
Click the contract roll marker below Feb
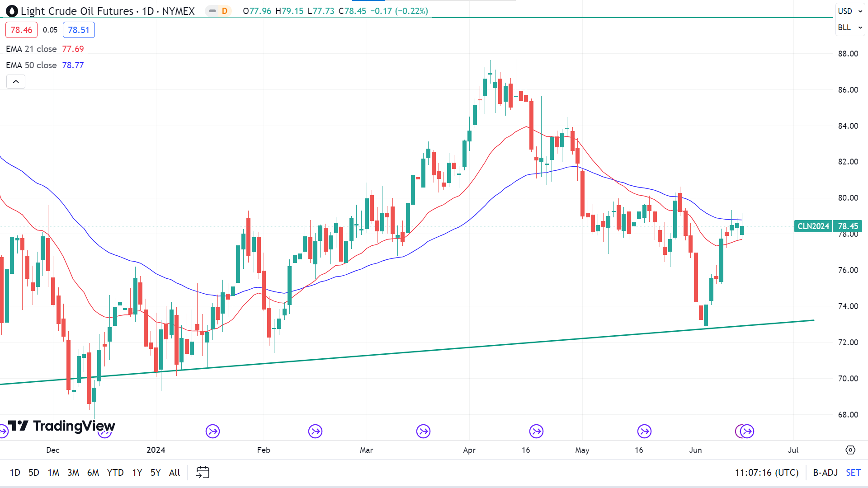coord(315,431)
